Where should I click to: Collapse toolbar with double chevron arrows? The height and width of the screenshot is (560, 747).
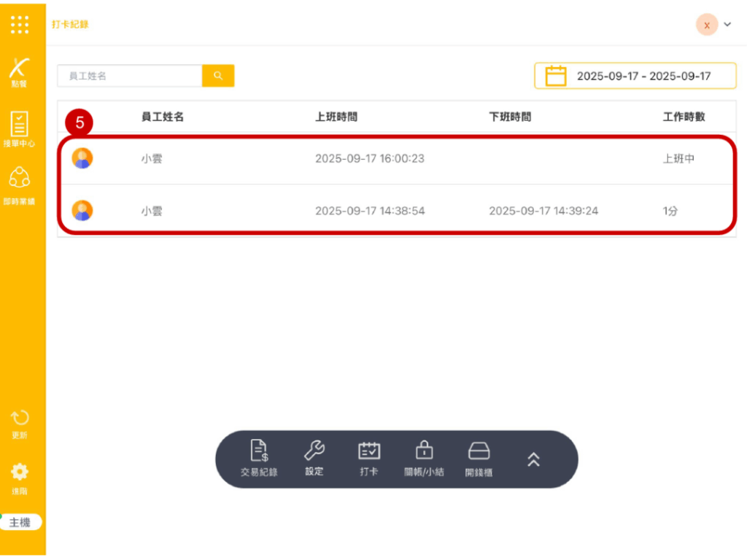click(533, 459)
